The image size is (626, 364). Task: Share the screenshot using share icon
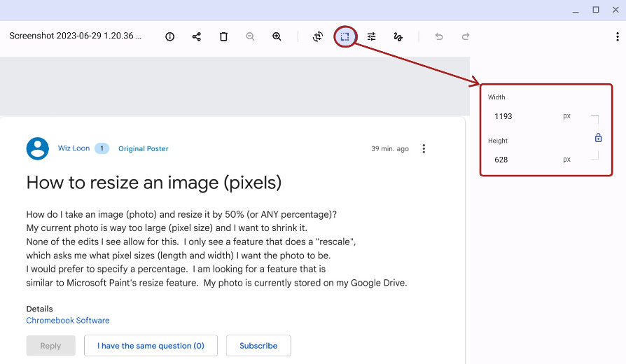pos(197,36)
